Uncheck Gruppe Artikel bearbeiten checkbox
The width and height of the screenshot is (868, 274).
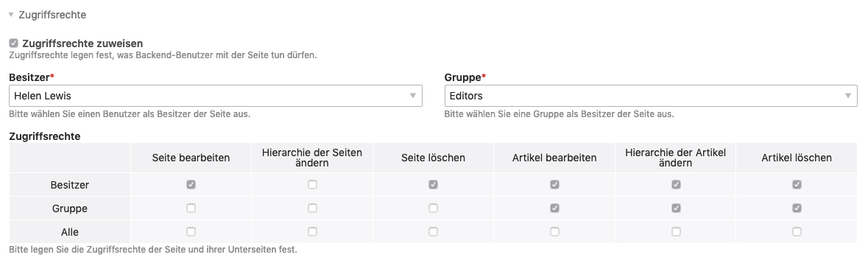pyautogui.click(x=554, y=208)
